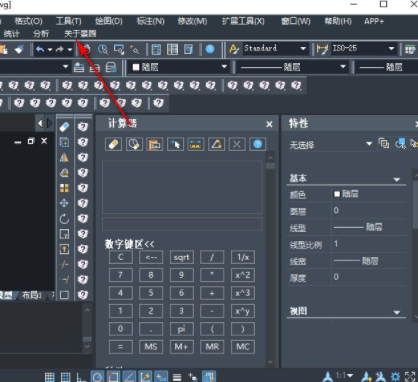Screen dimensions: 418x382
Task: Collapse the 基本 section in Properties
Action: click(397, 179)
